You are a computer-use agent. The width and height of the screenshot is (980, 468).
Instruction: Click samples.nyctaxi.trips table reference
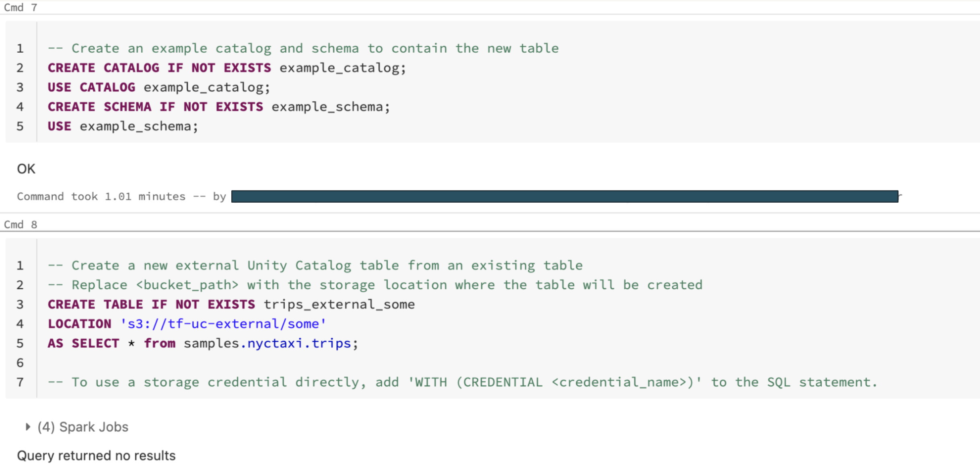pyautogui.click(x=268, y=343)
